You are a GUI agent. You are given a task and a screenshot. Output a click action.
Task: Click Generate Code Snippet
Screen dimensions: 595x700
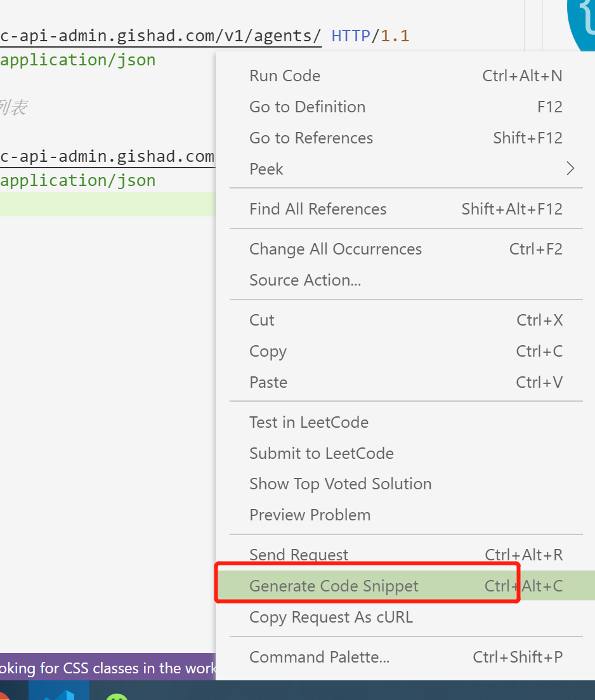click(334, 586)
